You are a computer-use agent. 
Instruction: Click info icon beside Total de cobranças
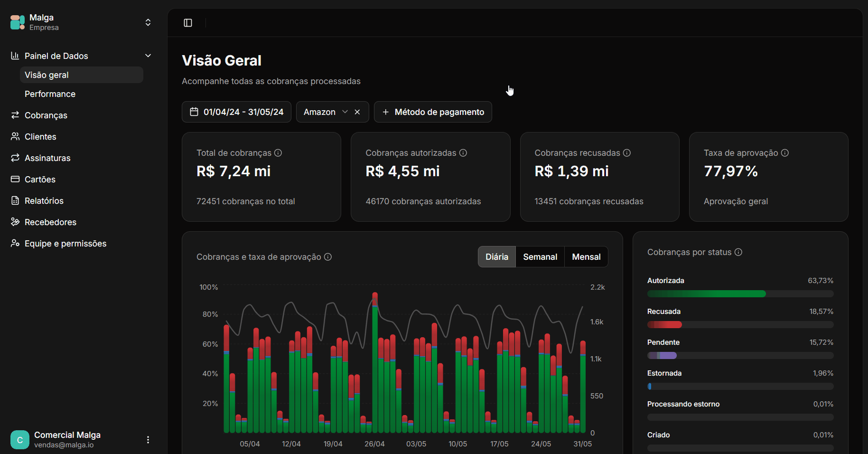[x=278, y=152]
